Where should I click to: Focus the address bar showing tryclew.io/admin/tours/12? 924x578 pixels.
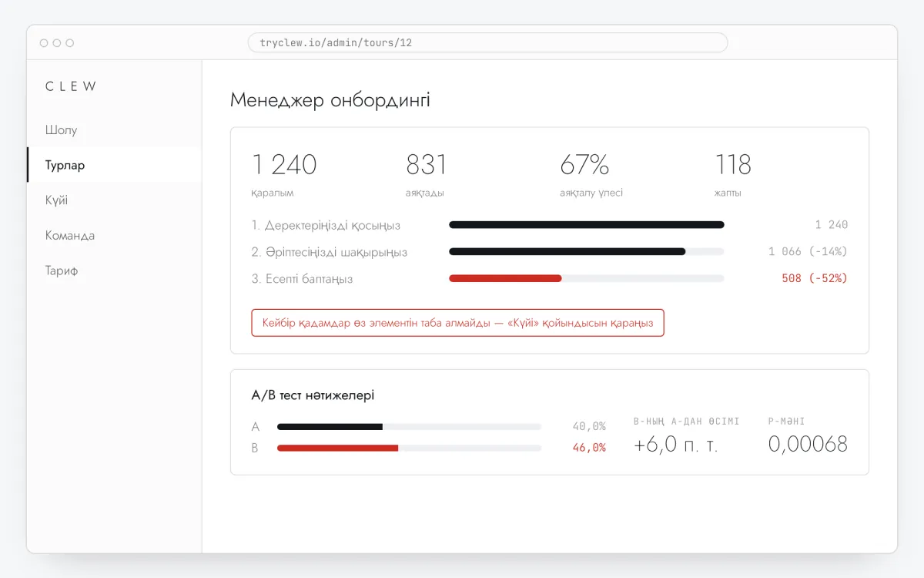[487, 42]
